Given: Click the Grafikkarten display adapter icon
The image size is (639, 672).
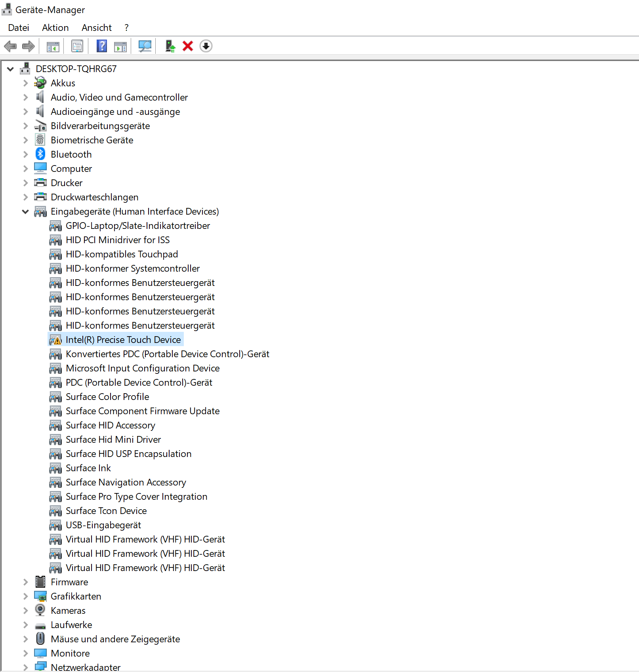Looking at the screenshot, I should point(40,596).
